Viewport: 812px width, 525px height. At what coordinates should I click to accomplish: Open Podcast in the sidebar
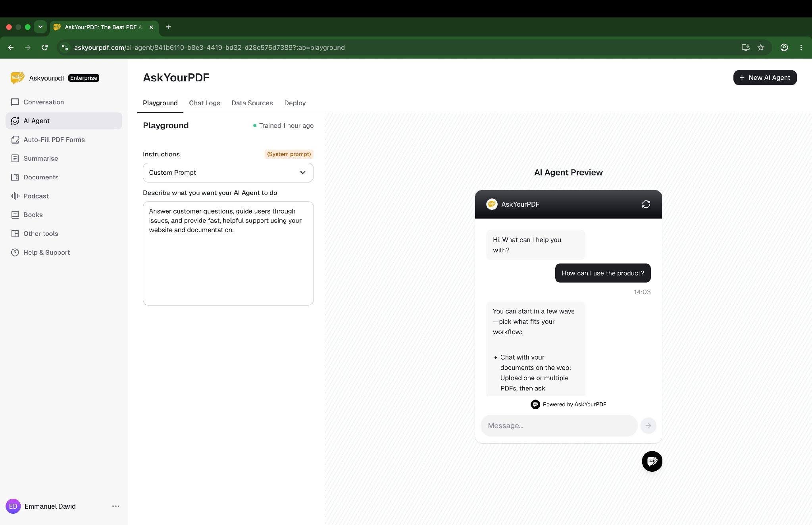(x=64, y=196)
